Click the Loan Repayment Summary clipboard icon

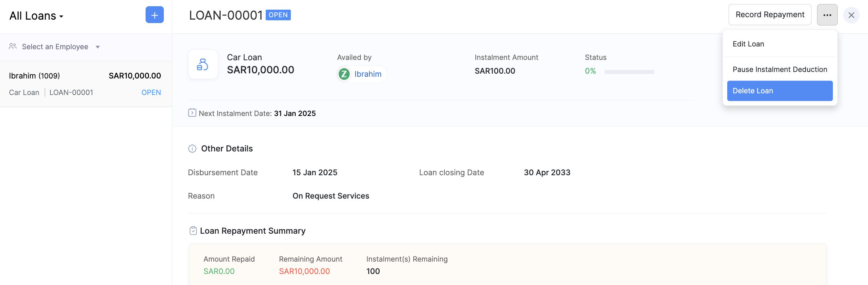193,231
